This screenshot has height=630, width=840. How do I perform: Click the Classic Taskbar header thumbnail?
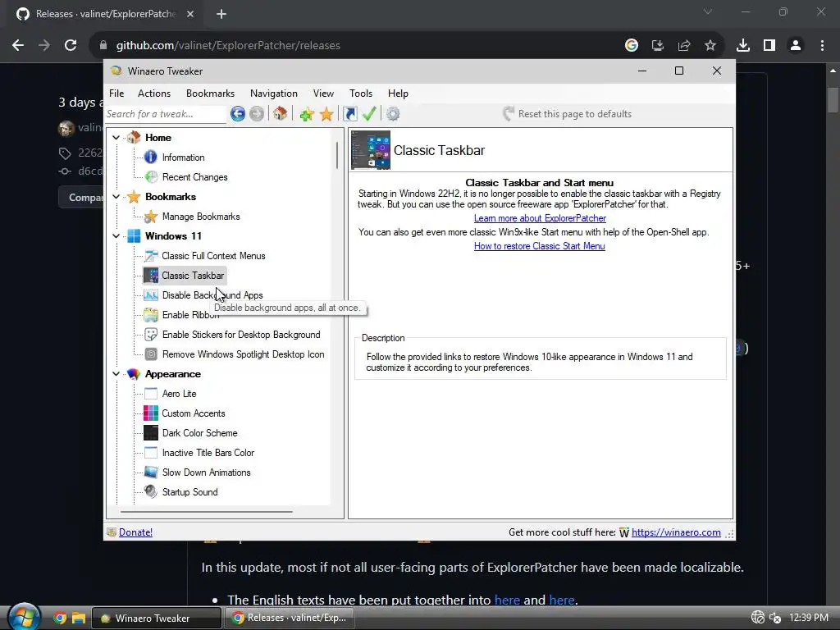371,150
